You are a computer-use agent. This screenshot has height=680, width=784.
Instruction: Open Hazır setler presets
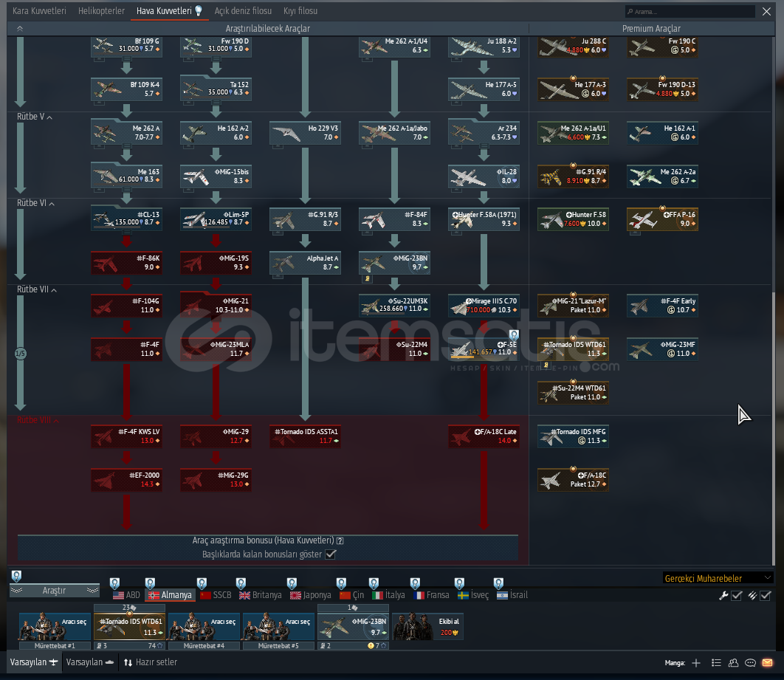click(x=151, y=662)
